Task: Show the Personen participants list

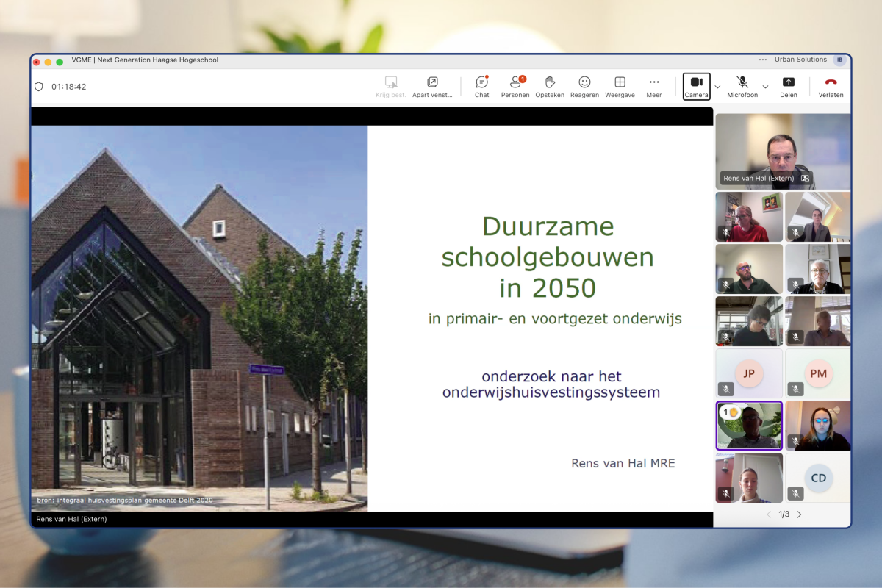Action: 515,86
